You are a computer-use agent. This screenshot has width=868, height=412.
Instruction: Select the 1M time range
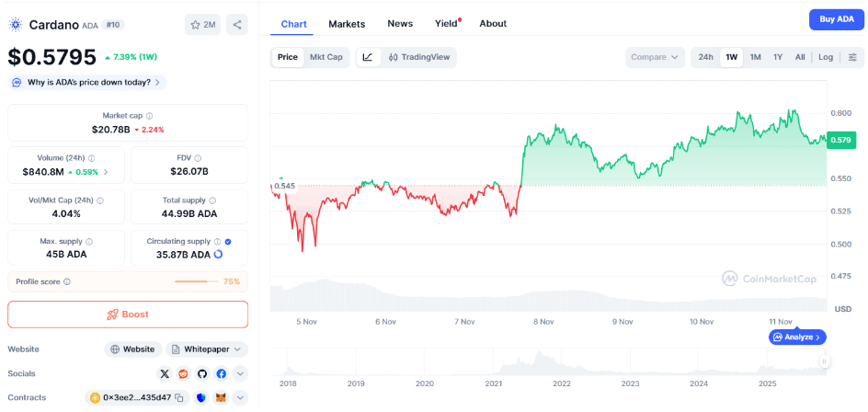(x=755, y=57)
